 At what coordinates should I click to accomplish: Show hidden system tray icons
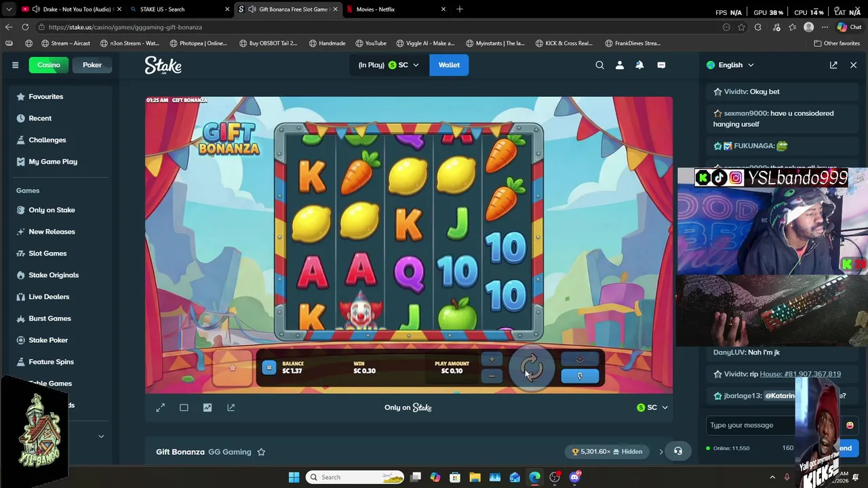coord(772,477)
